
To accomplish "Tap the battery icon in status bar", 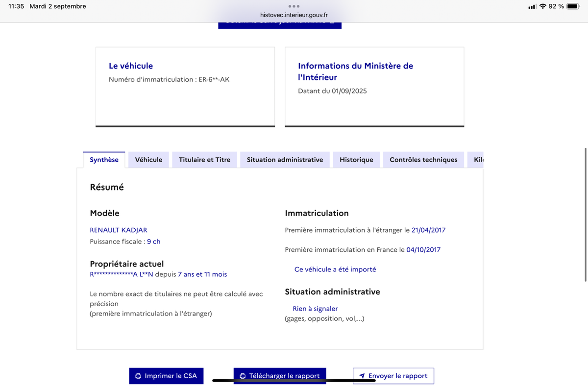I will (573, 6).
